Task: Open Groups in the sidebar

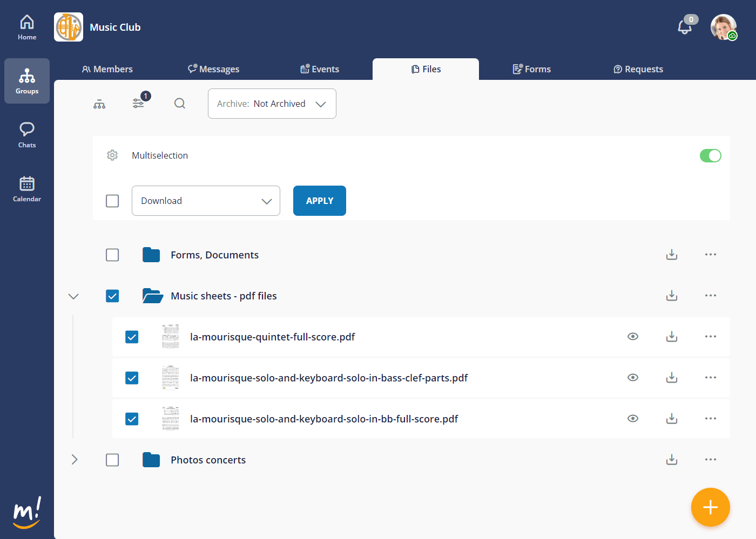Action: coord(27,81)
